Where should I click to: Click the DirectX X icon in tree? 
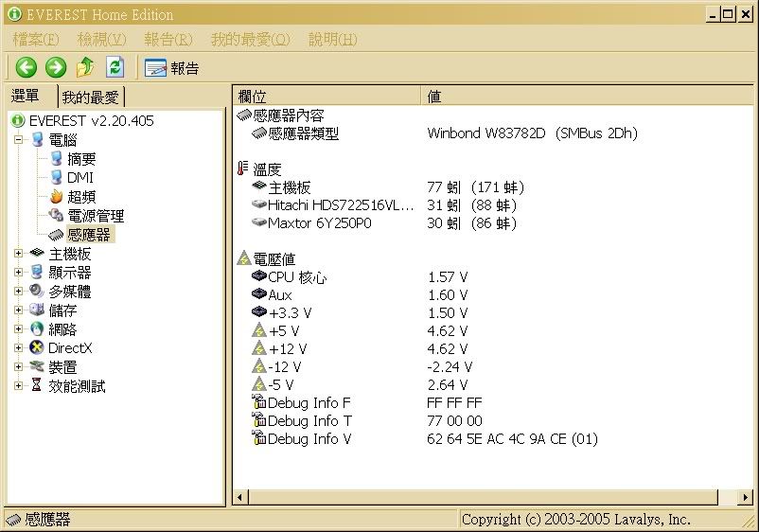pos(37,347)
